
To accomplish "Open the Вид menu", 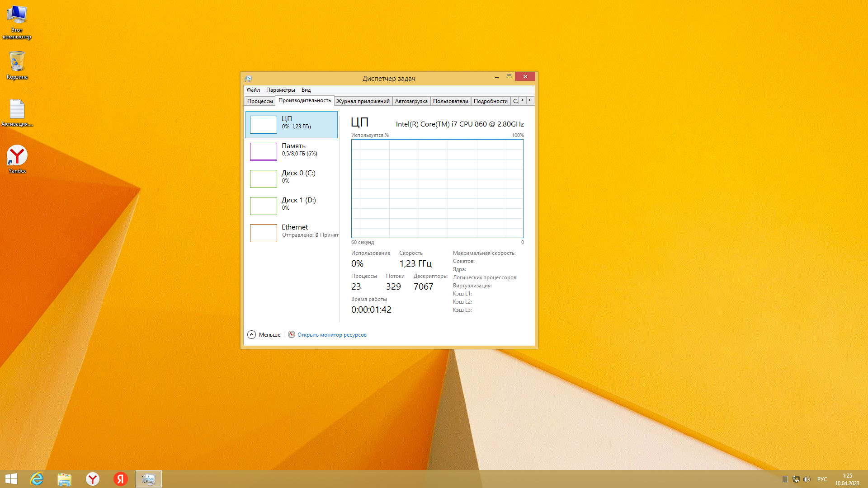I will 306,90.
